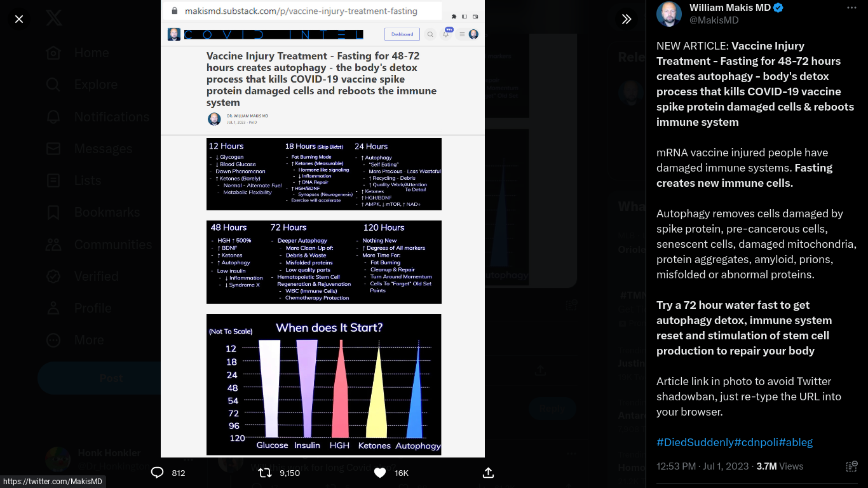The height and width of the screenshot is (488, 868).
Task: Collapse the tweet side panel with double chevron
Action: click(627, 19)
